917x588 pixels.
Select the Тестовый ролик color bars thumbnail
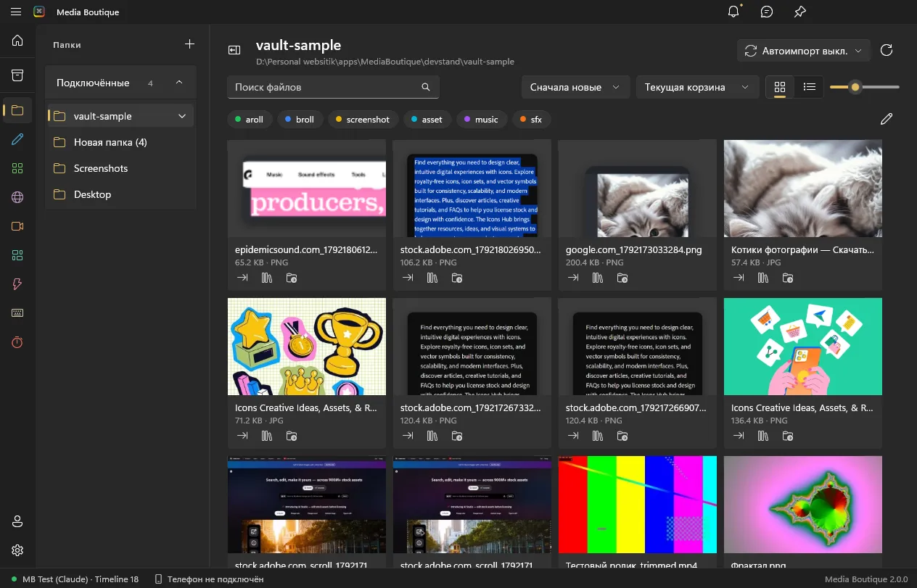click(638, 505)
